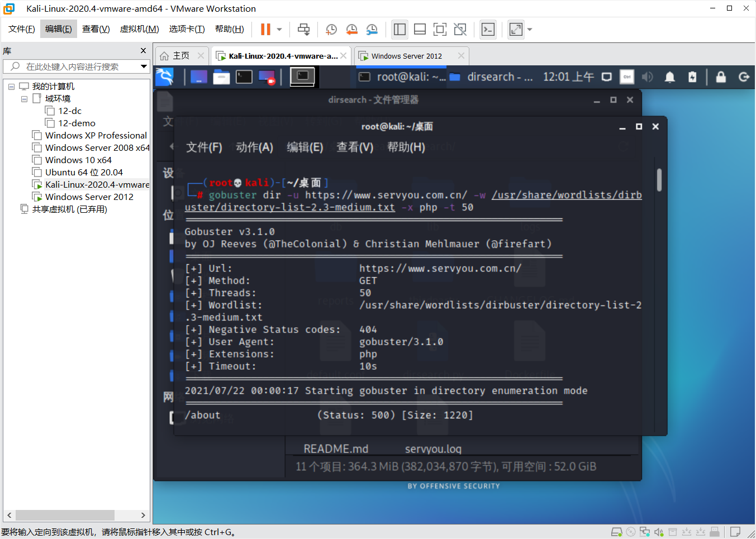Open terminal 查看(V) menu
This screenshot has width=756, height=539.
[355, 147]
